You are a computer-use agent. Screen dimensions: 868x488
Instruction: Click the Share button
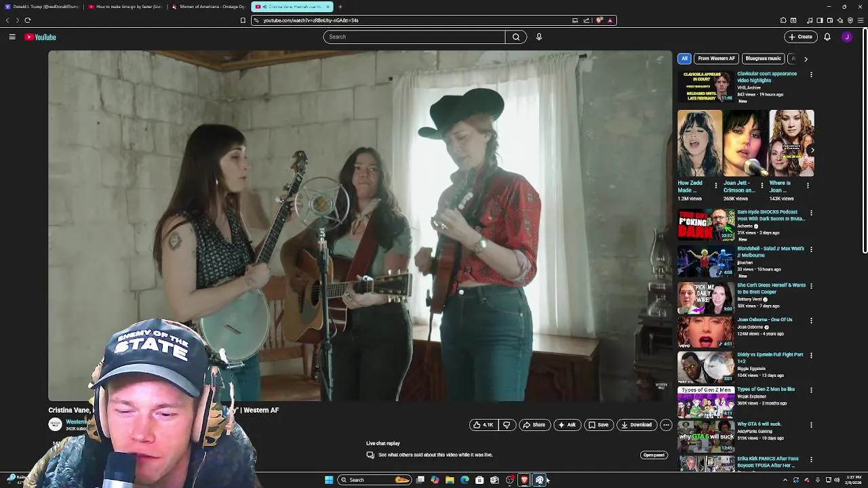(x=534, y=425)
